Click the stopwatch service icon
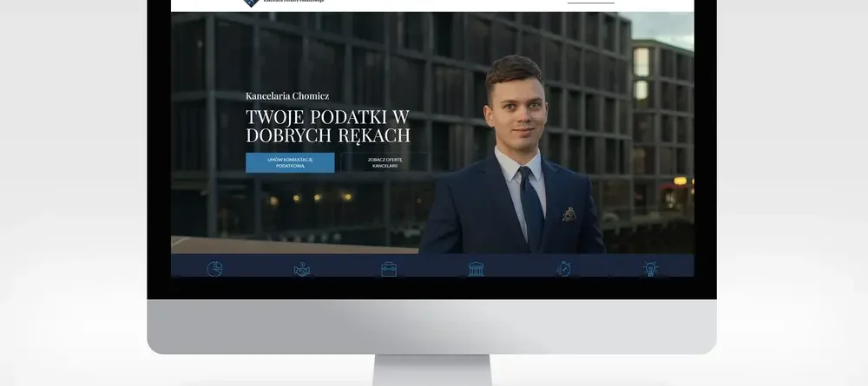The height and width of the screenshot is (386, 868). click(x=563, y=269)
